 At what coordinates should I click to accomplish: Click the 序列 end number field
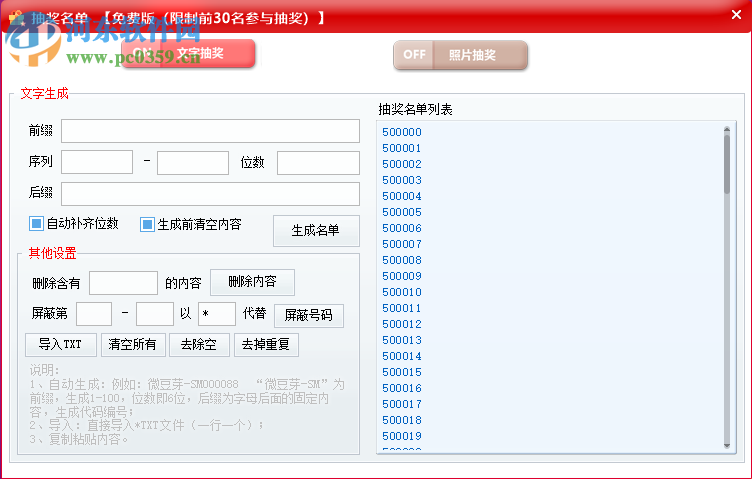click(193, 163)
